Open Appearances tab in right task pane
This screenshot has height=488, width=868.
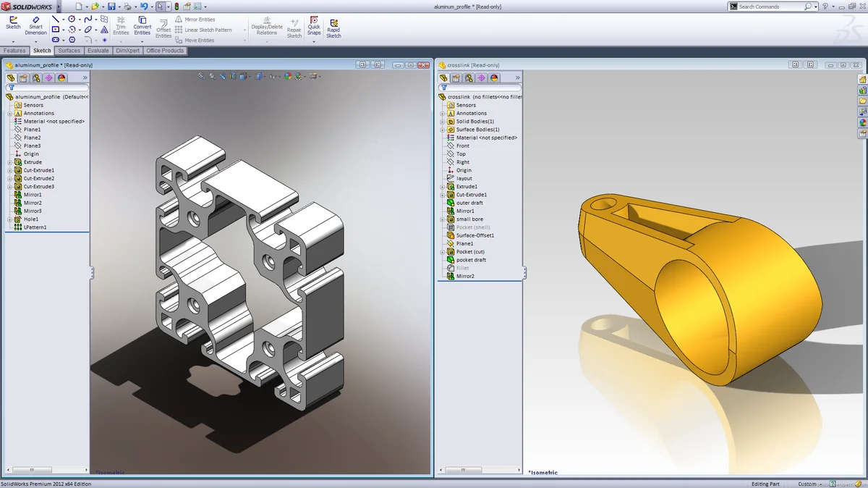[x=862, y=122]
